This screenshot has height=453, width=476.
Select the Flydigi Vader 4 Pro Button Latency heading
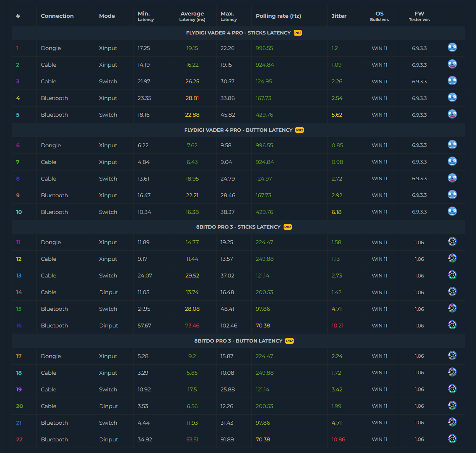pos(238,130)
